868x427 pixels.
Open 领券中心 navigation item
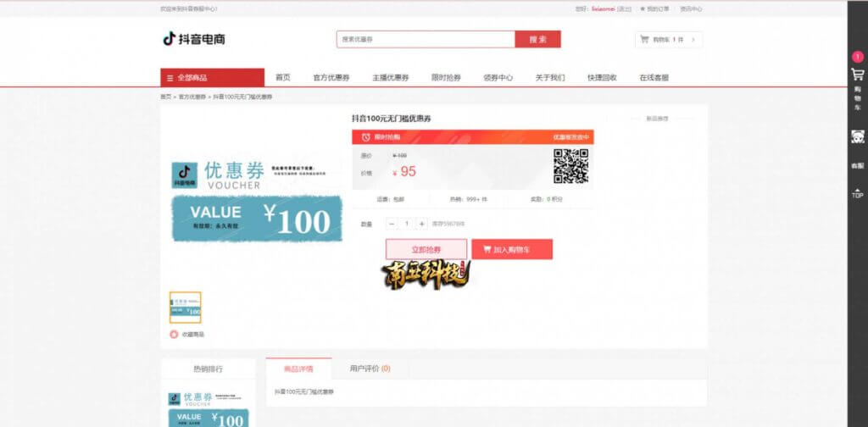(x=498, y=78)
